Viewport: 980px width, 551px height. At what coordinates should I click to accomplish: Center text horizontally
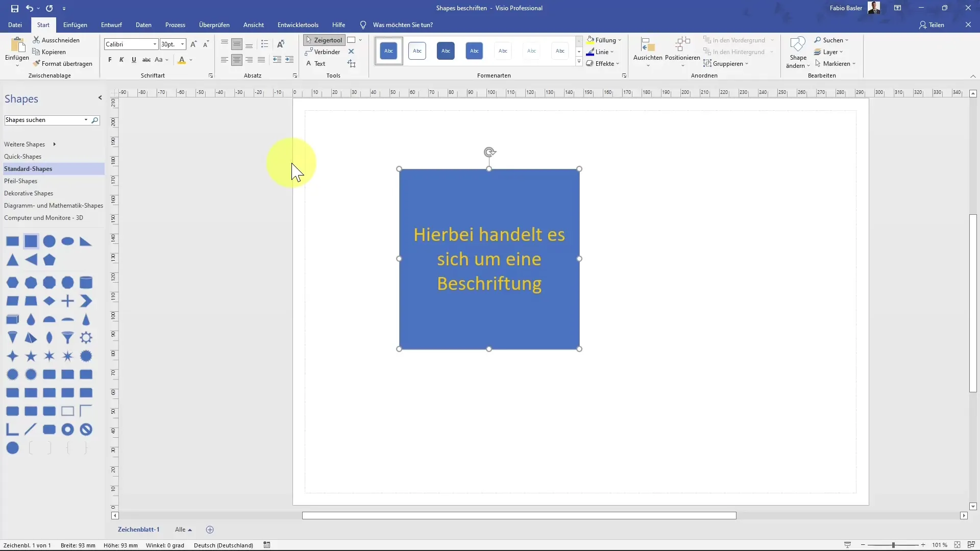237,60
